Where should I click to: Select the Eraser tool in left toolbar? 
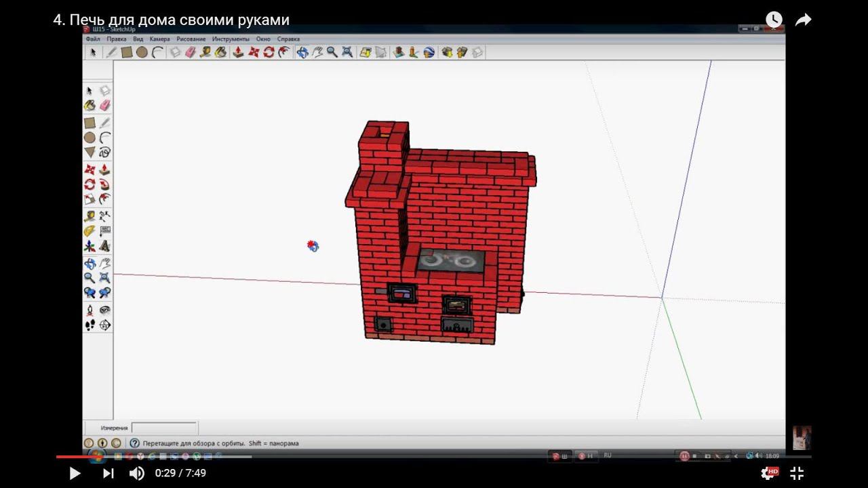(x=104, y=106)
